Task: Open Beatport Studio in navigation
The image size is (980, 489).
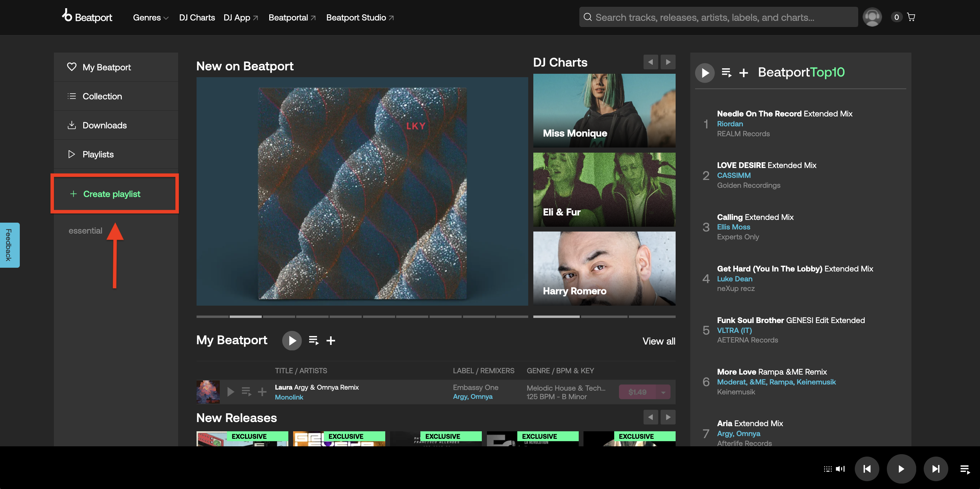Action: coord(360,17)
